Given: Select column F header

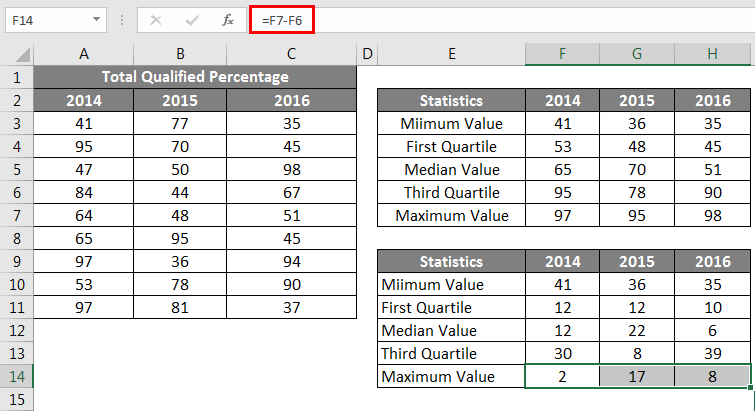Looking at the screenshot, I should 562,54.
